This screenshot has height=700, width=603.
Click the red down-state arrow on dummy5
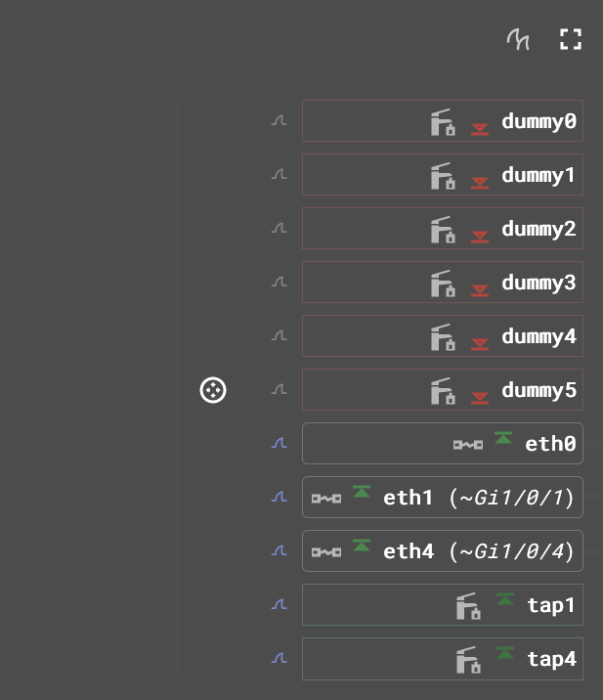coord(480,398)
